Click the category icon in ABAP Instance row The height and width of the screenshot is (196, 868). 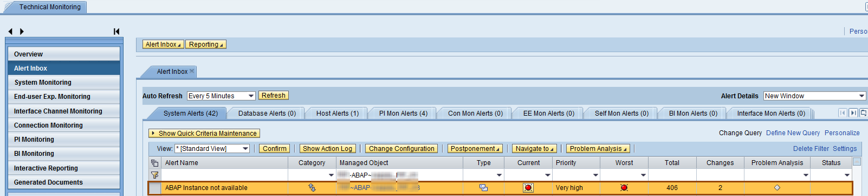[312, 187]
